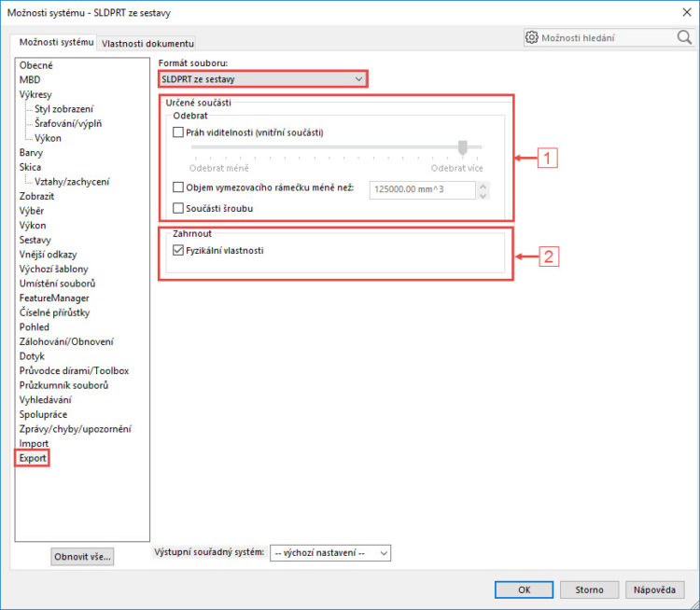This screenshot has width=700, height=610.
Task: Uncheck Fyzikální vlastnosti checkbox
Action: pos(178,250)
